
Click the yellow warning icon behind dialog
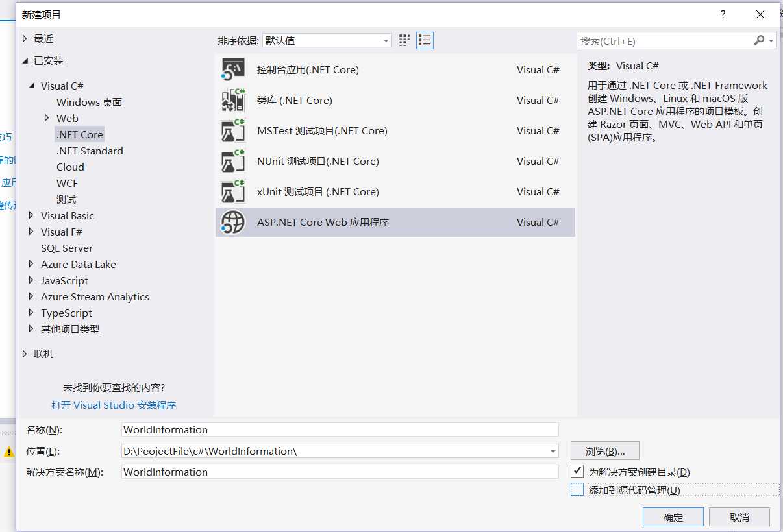point(9,452)
